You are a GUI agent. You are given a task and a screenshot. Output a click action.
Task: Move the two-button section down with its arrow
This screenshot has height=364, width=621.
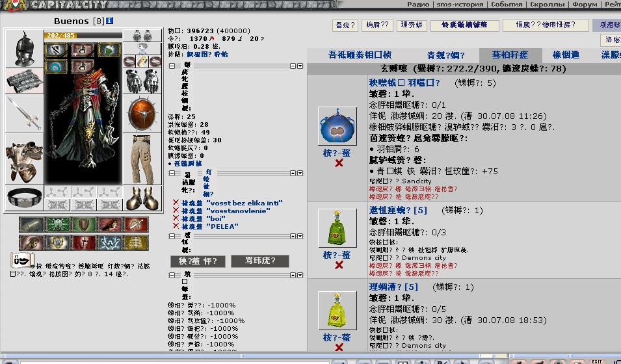coord(300,236)
